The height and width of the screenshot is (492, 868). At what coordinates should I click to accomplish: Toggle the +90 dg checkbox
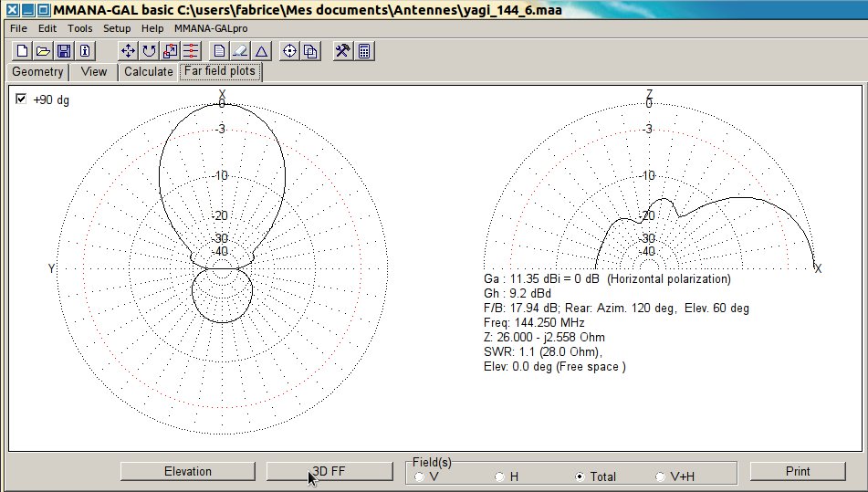click(x=21, y=99)
